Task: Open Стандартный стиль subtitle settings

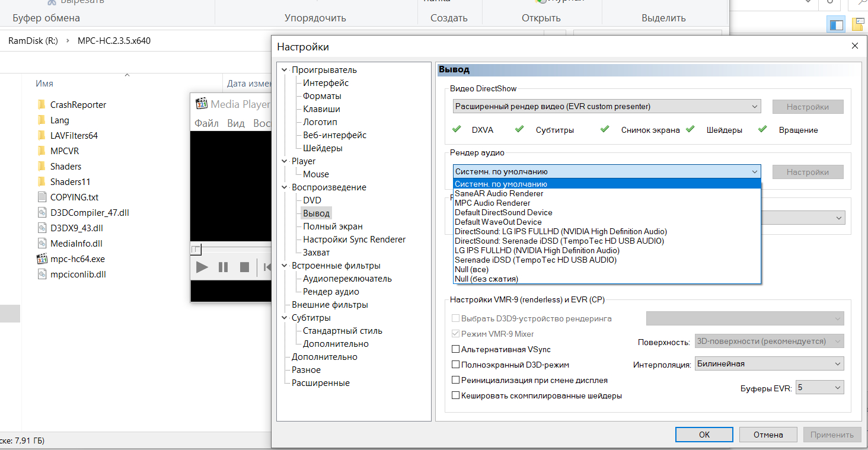Action: tap(343, 331)
